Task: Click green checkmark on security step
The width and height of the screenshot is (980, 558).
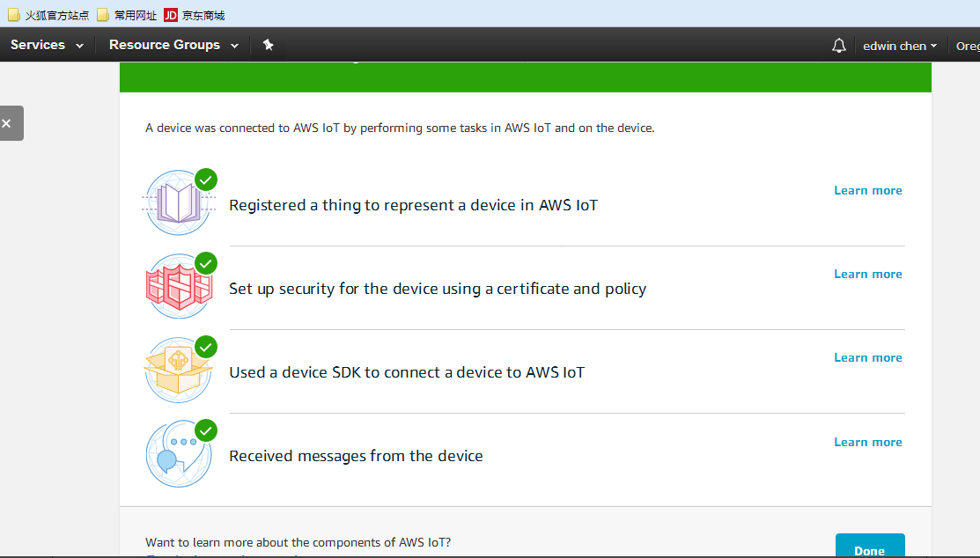Action: point(206,263)
